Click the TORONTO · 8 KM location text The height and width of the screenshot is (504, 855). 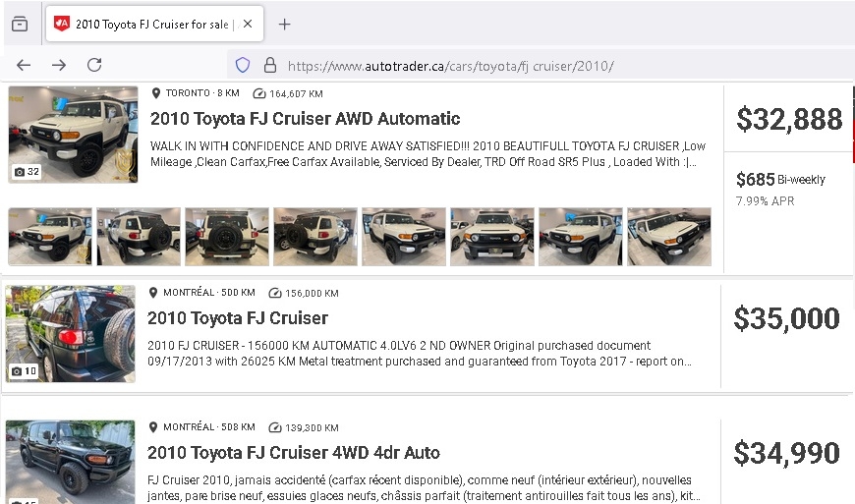tap(202, 93)
